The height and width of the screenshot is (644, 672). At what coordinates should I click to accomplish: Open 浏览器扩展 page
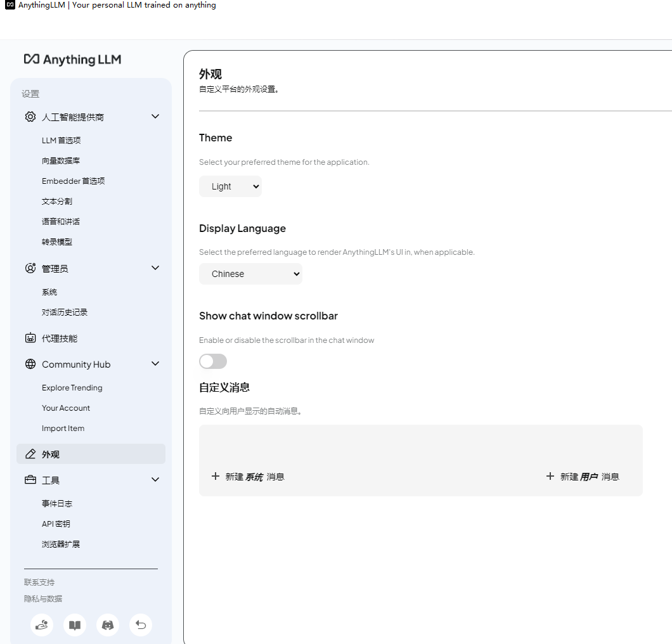(x=61, y=544)
